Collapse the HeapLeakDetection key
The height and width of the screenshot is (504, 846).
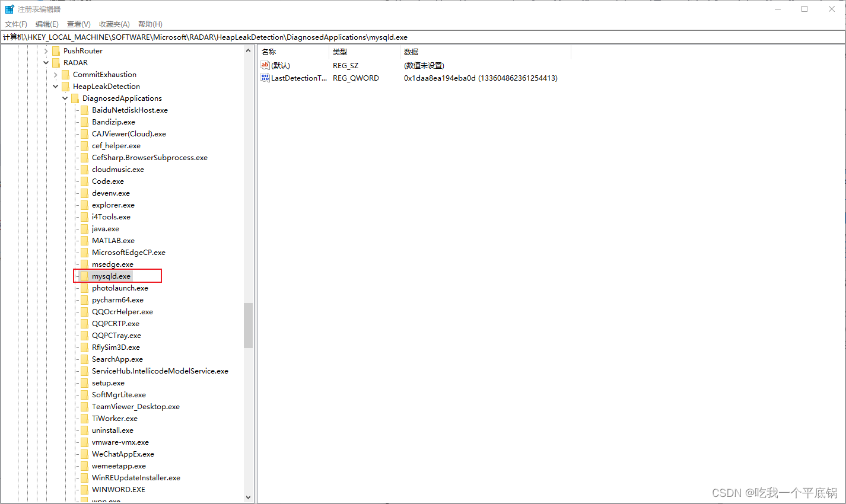tap(56, 87)
